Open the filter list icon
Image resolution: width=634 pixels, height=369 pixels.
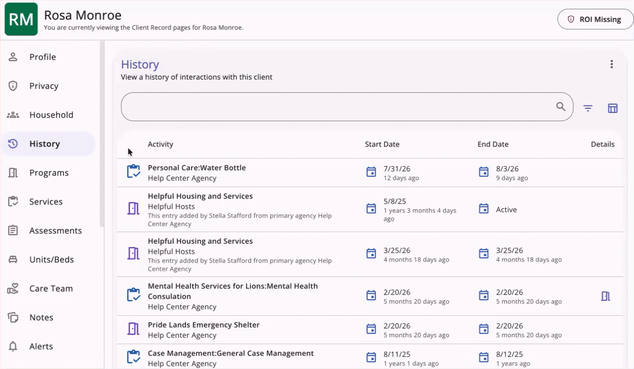588,108
